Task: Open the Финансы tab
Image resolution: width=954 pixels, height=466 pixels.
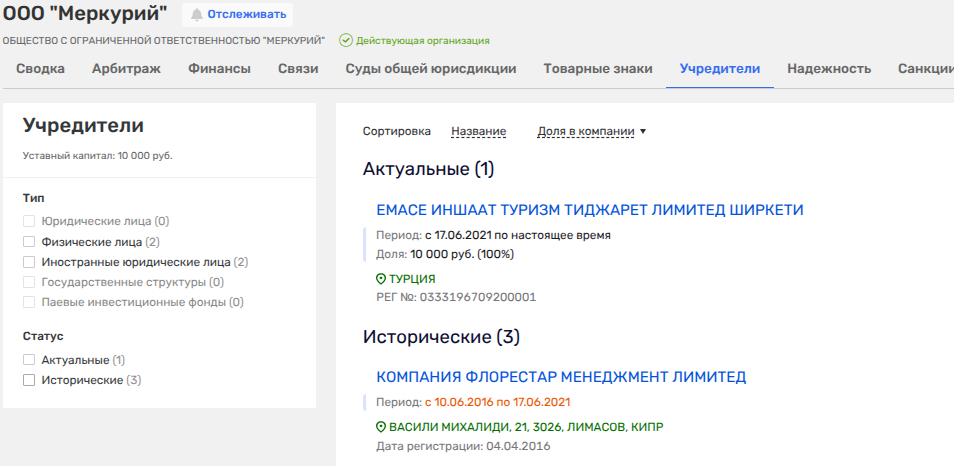Action: click(x=219, y=69)
